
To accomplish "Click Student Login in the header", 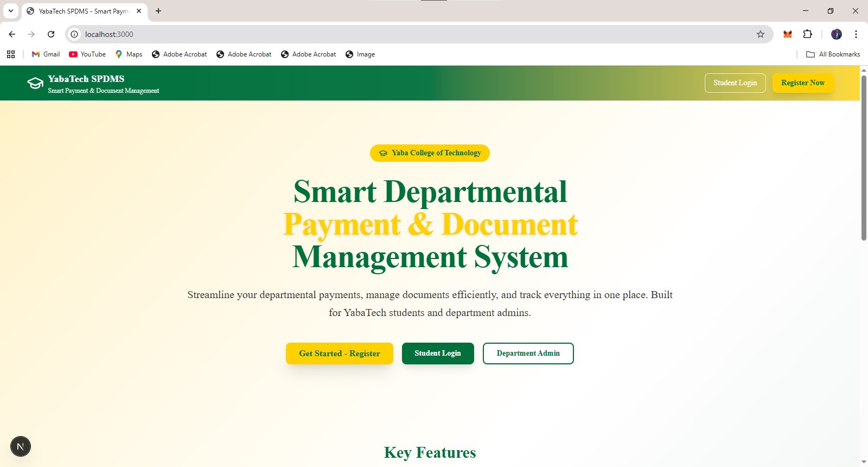I will (735, 83).
